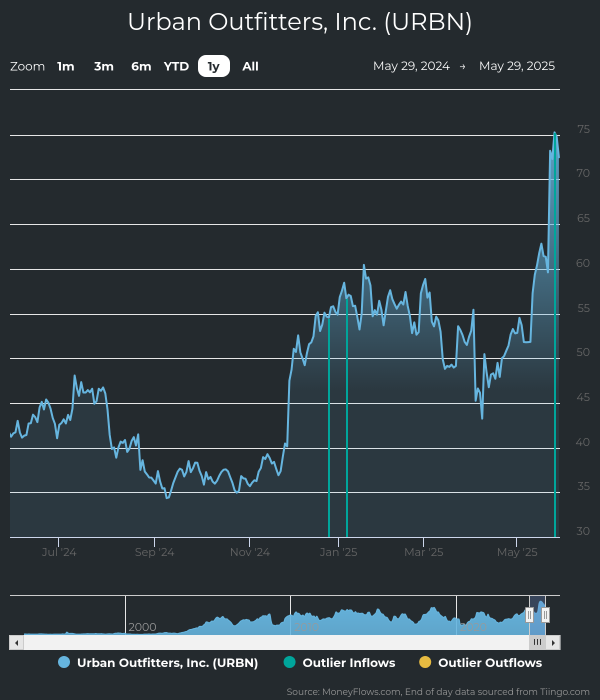
Task: Switch zoom to YTD
Action: (x=176, y=66)
